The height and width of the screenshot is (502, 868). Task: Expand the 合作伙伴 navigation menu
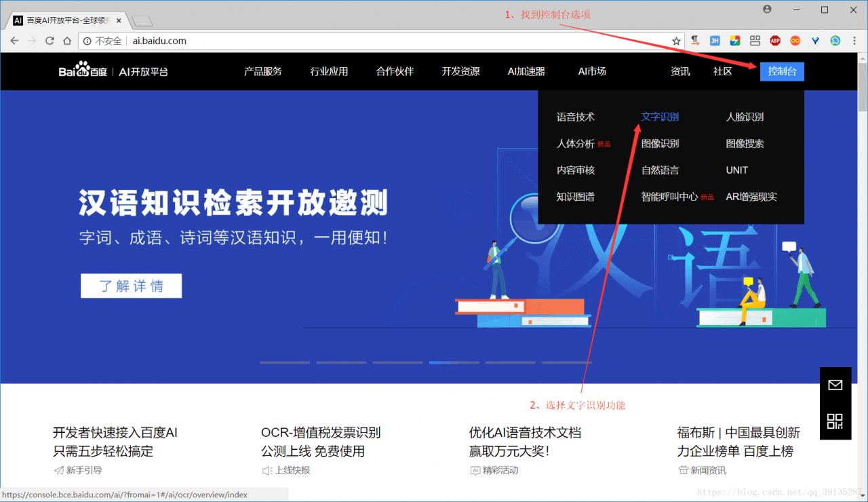coord(395,71)
